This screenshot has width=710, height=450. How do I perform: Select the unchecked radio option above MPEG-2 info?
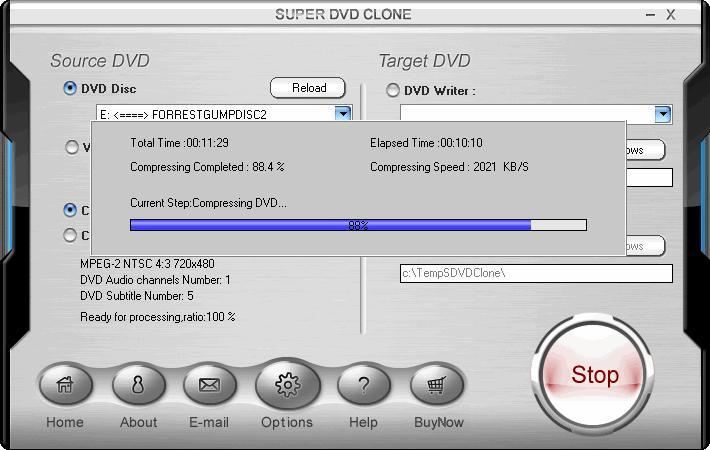point(70,235)
